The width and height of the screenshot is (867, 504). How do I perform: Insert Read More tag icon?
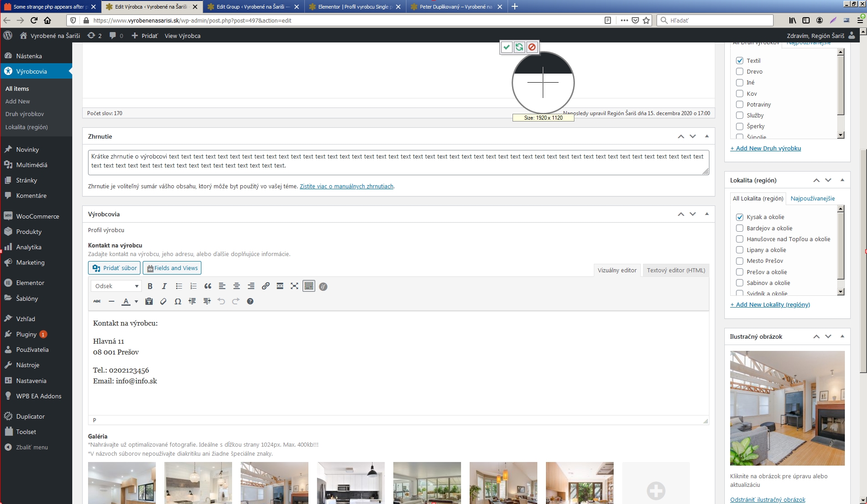click(280, 286)
